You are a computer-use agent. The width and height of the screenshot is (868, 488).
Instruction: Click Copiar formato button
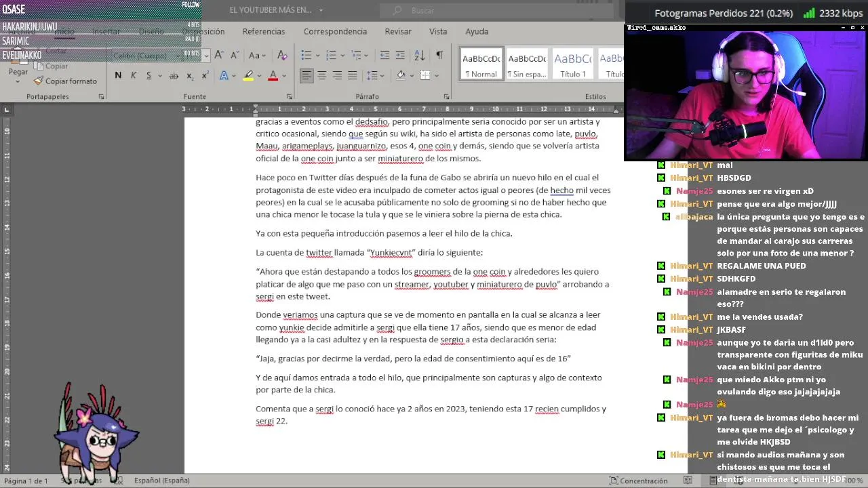(65, 81)
